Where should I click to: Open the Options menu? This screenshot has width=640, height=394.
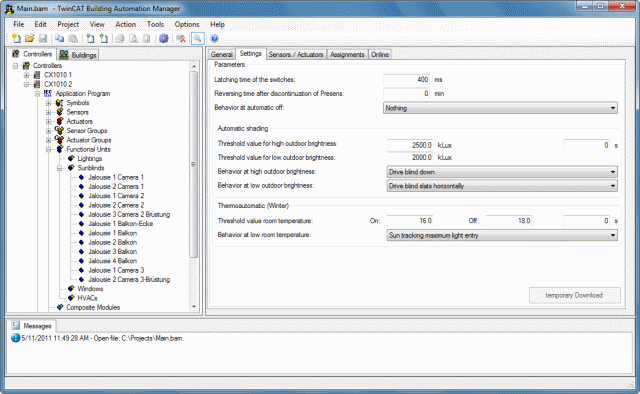click(x=187, y=24)
